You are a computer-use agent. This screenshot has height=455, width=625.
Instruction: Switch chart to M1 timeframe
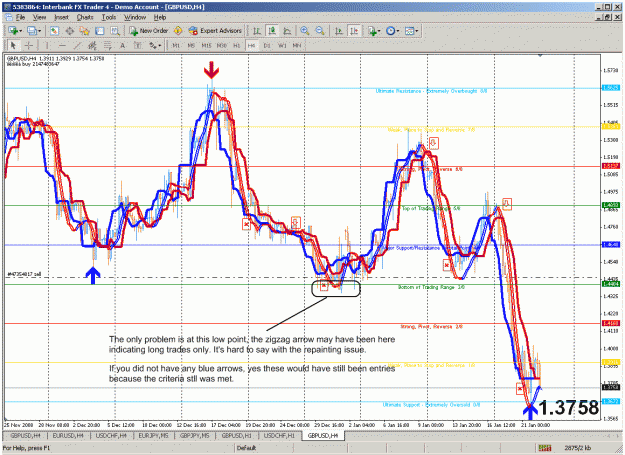click(x=176, y=45)
